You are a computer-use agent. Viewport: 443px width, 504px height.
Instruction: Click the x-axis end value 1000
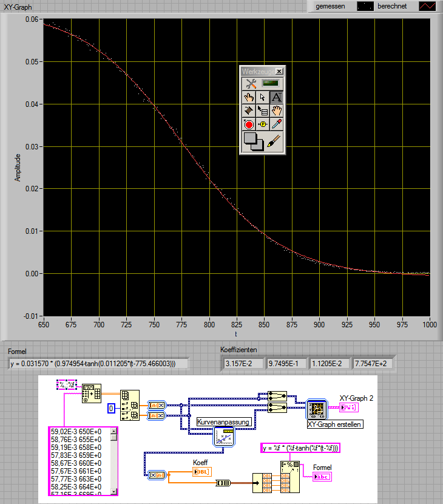(430, 325)
